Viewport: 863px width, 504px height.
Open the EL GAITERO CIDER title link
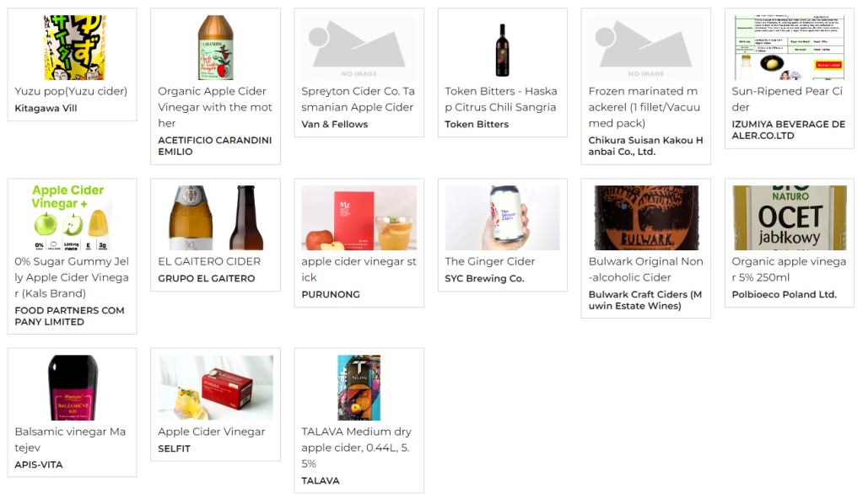[209, 261]
